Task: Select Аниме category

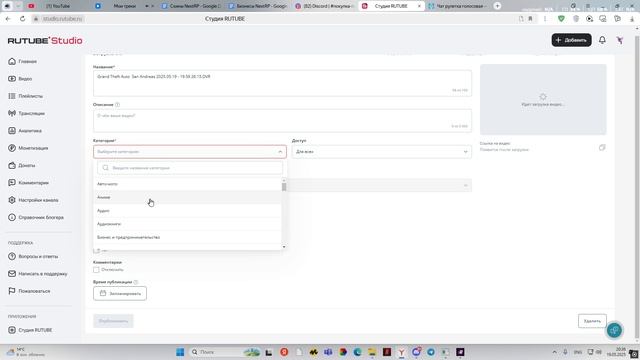Action: pos(187,197)
